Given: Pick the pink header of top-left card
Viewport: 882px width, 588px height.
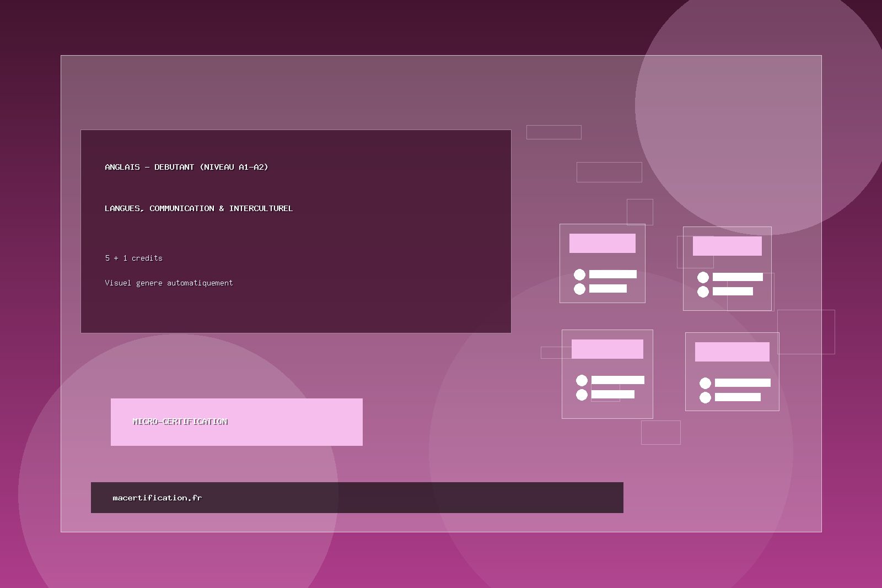Looking at the screenshot, I should point(602,243).
